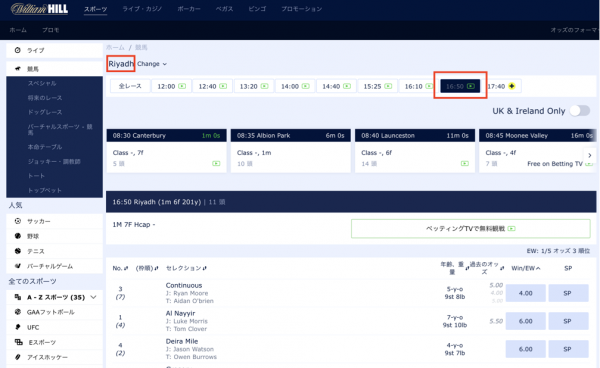Viewport: 600px width, 368px height.
Task: Select the 4.00 odds for Continuous
Action: (x=525, y=293)
